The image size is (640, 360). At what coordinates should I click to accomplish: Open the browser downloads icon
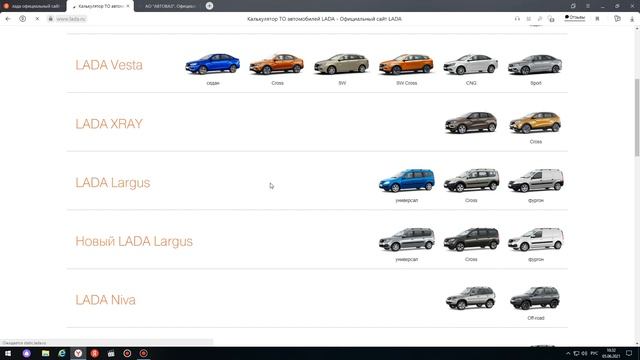[x=632, y=19]
